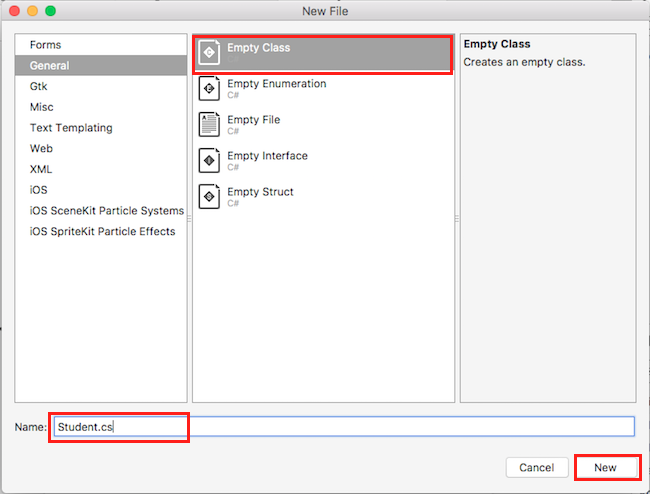Click the Empty Interface file icon

(x=209, y=161)
